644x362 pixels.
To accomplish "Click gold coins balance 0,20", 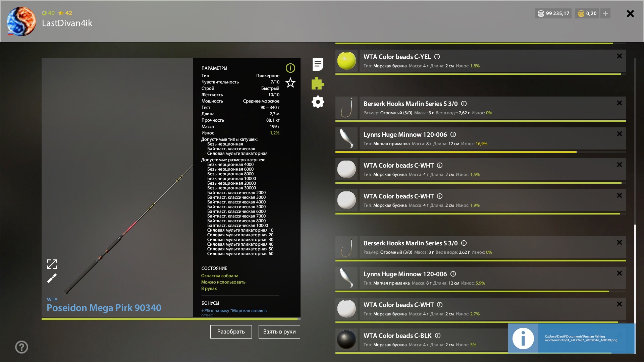I will [587, 13].
